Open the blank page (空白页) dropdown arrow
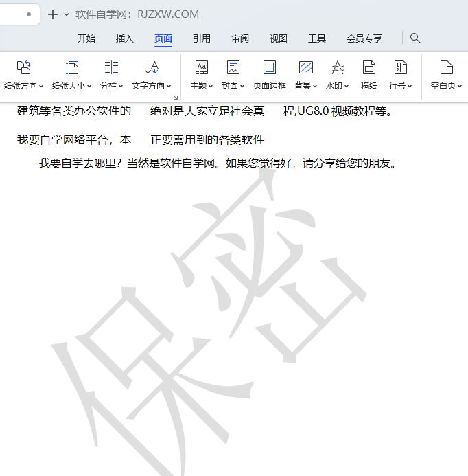Screen dimensions: 468x476 (x=460, y=87)
